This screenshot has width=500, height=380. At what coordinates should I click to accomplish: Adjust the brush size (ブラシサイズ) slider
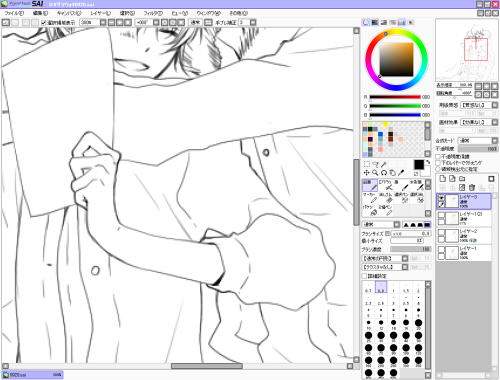pyautogui.click(x=411, y=234)
